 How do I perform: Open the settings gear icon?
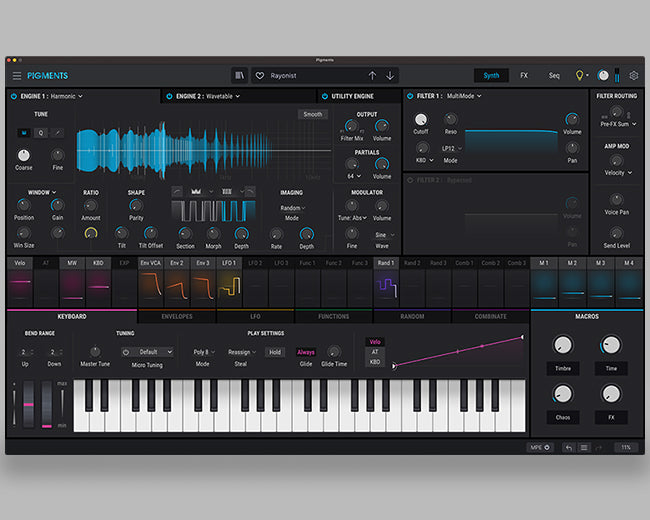pos(633,75)
